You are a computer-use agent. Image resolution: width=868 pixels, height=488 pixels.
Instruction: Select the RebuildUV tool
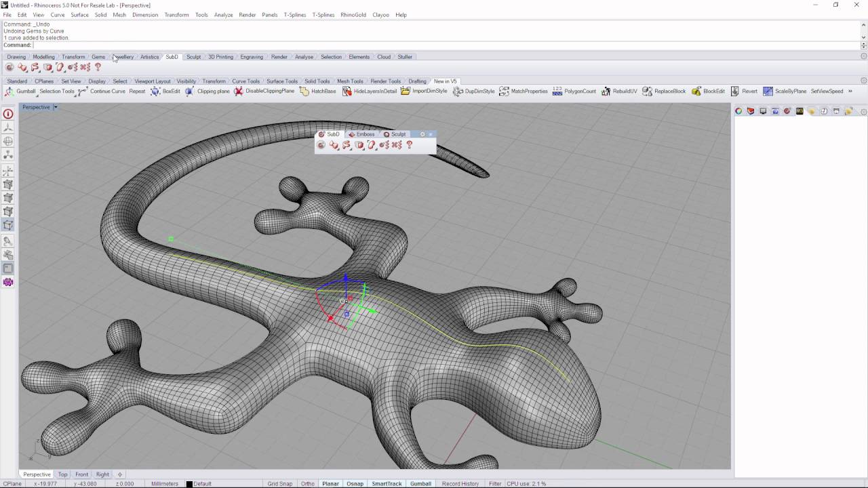tap(606, 91)
